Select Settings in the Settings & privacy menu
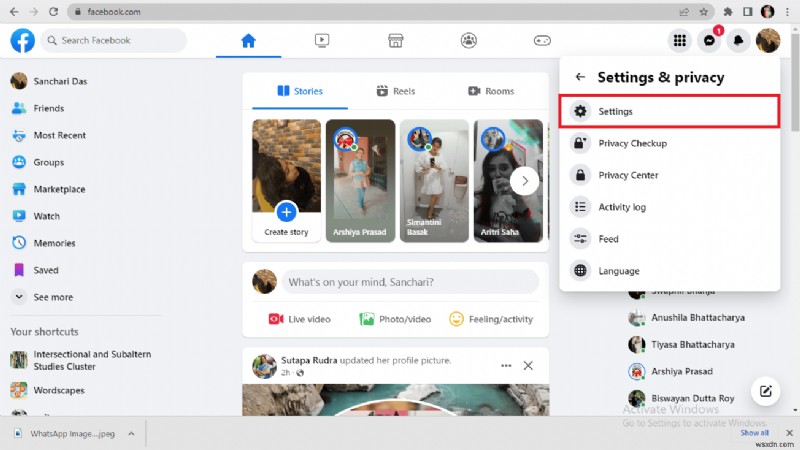Image resolution: width=800 pixels, height=450 pixels. [x=669, y=111]
